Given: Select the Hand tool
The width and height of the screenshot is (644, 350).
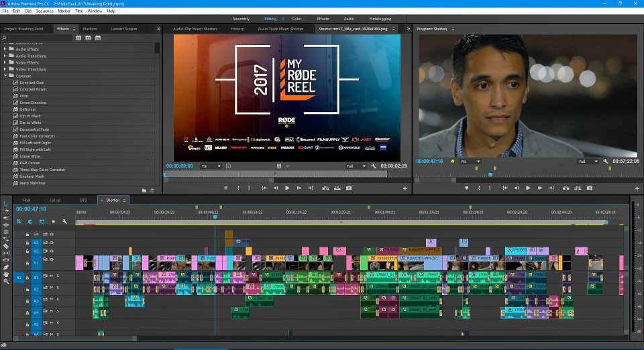Looking at the screenshot, I should click(6, 274).
